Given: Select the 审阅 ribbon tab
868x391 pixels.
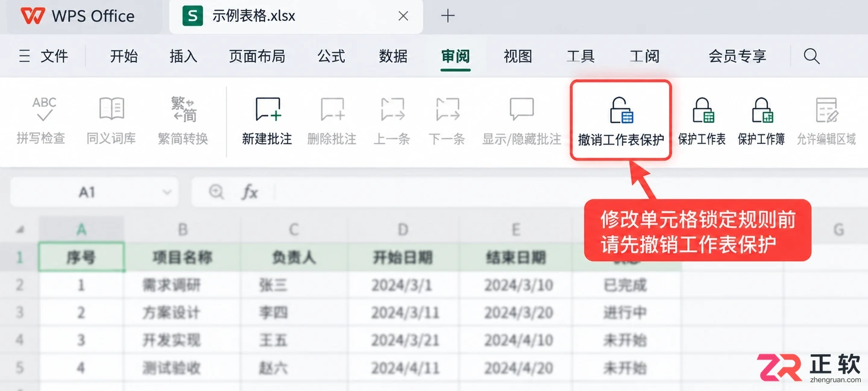Looking at the screenshot, I should [x=455, y=57].
